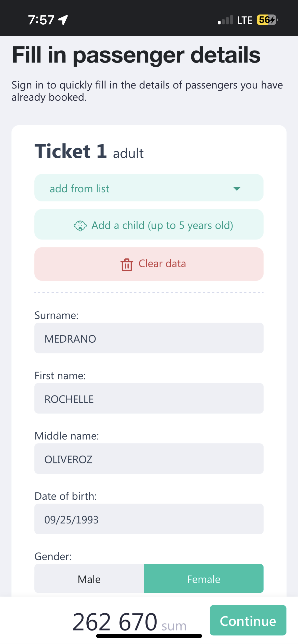Tap the LTE network indicator
The width and height of the screenshot is (298, 644).
pyautogui.click(x=245, y=20)
